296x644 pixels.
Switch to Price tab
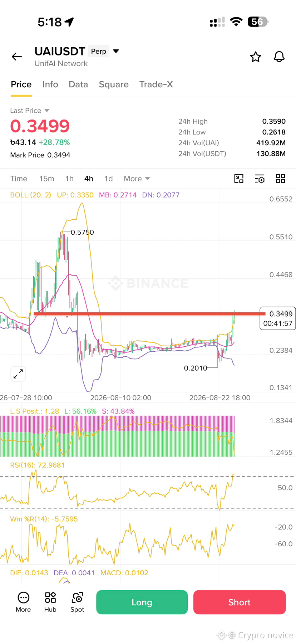[21, 84]
